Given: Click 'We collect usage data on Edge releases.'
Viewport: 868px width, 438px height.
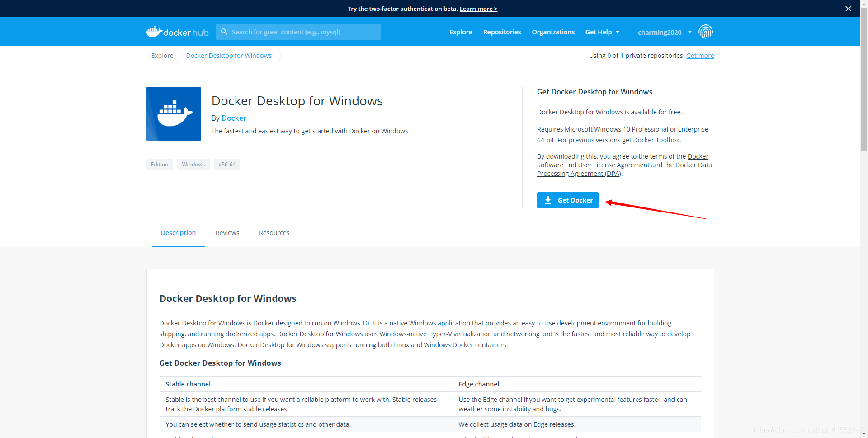Looking at the screenshot, I should [x=517, y=424].
